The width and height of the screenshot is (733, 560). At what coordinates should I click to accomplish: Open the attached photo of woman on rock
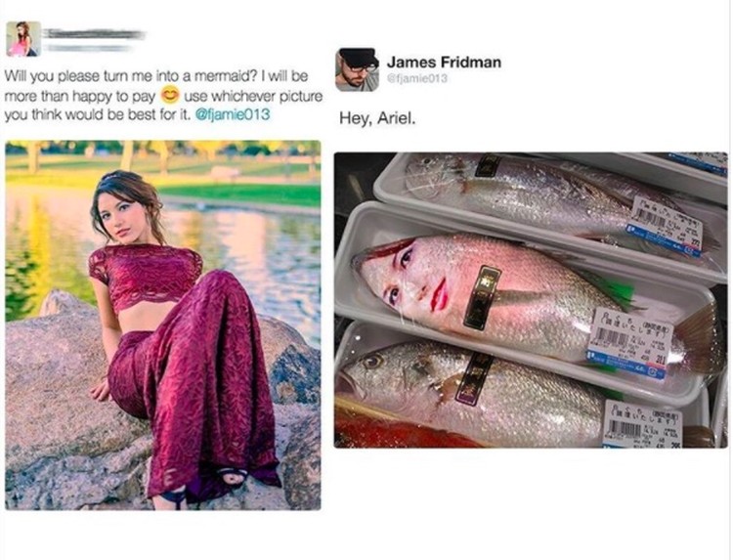[x=163, y=324]
